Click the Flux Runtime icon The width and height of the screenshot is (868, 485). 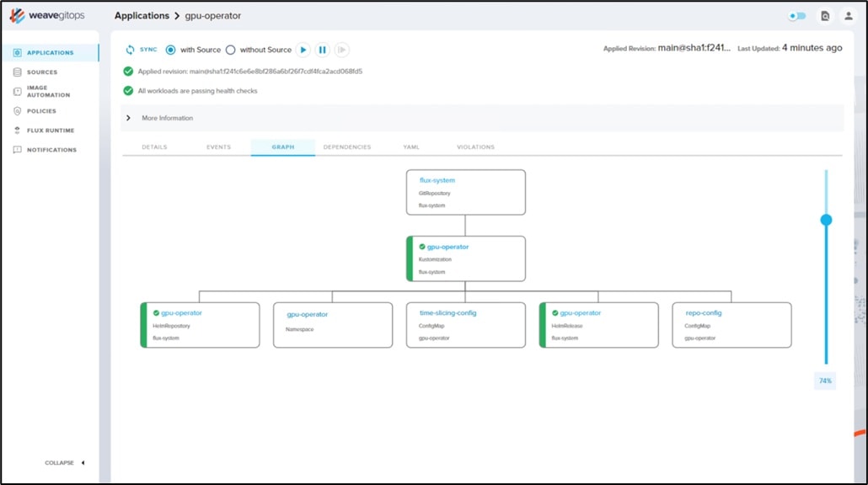coord(17,131)
